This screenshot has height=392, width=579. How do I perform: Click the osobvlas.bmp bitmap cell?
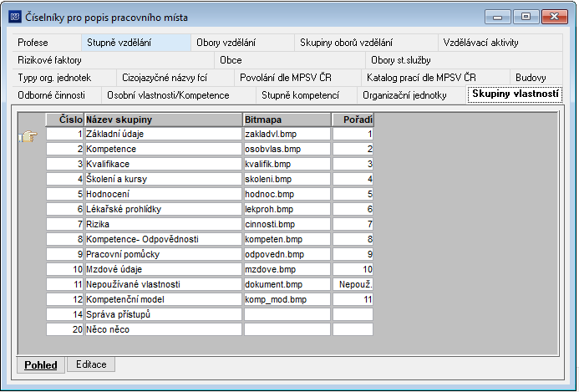[x=287, y=149]
